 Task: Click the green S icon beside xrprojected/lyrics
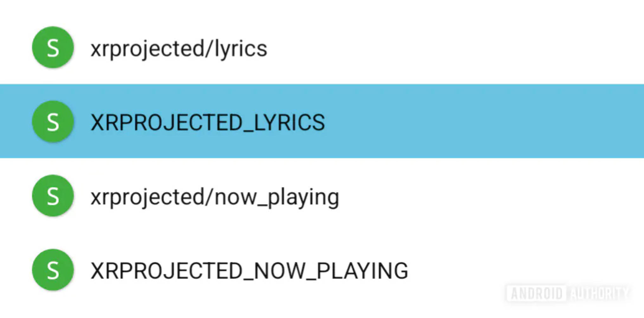pos(53,48)
